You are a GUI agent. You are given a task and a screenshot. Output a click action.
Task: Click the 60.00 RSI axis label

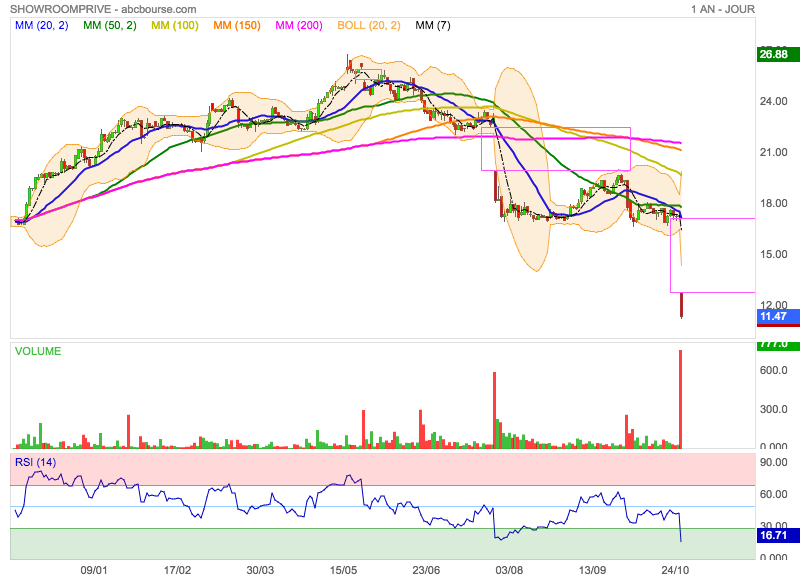773,494
